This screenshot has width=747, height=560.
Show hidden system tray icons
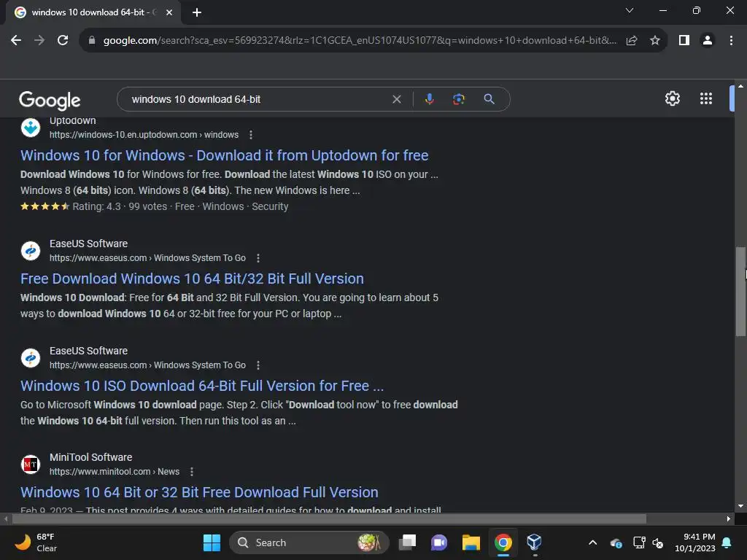click(x=592, y=542)
